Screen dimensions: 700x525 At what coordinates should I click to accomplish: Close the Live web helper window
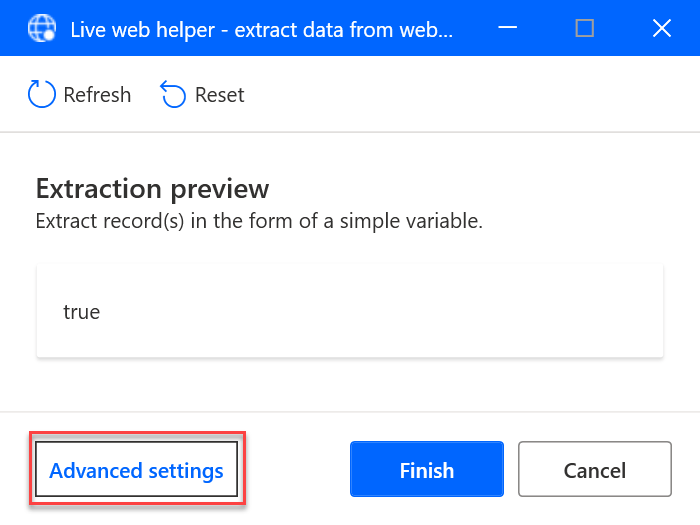click(x=661, y=28)
